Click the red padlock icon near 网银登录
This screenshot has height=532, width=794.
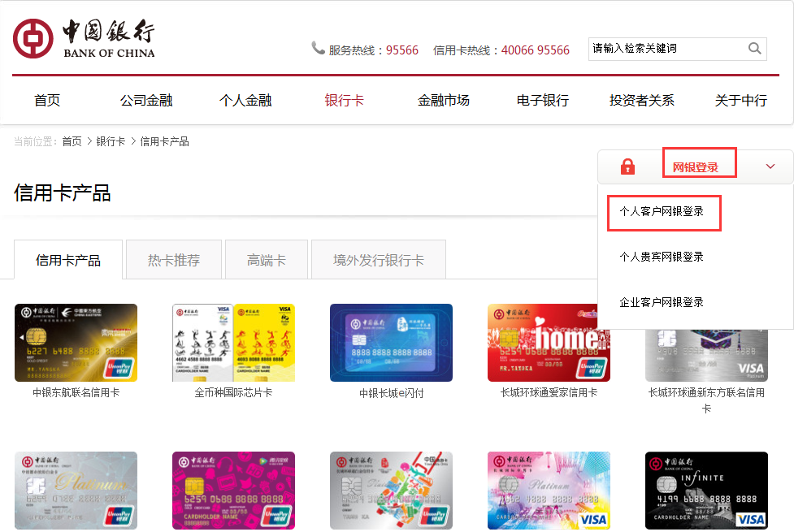[627, 166]
